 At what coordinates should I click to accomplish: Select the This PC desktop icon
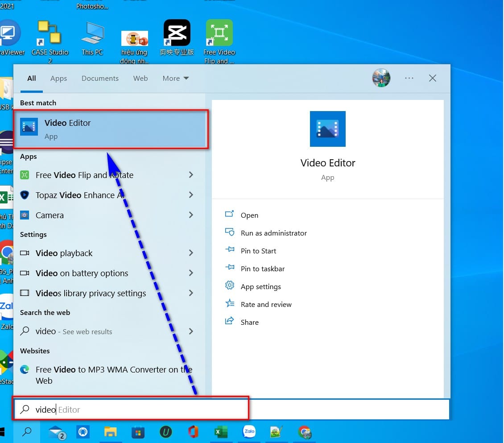92,38
